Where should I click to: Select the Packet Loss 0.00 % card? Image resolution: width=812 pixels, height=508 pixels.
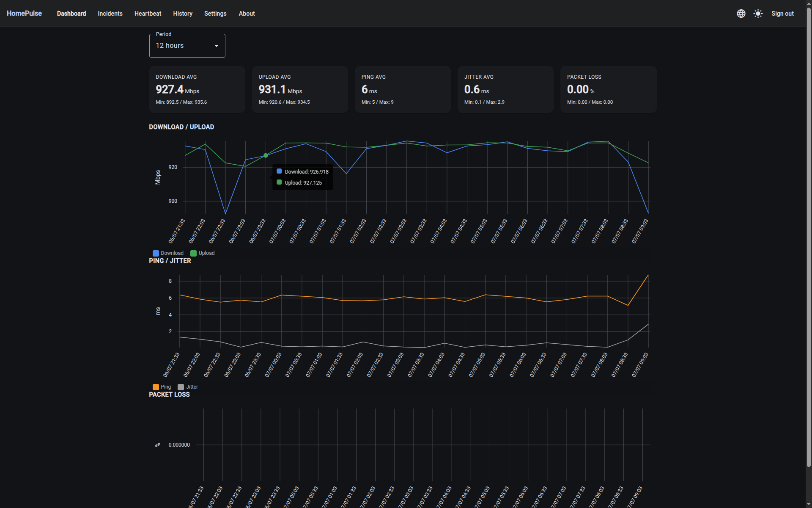(x=608, y=89)
